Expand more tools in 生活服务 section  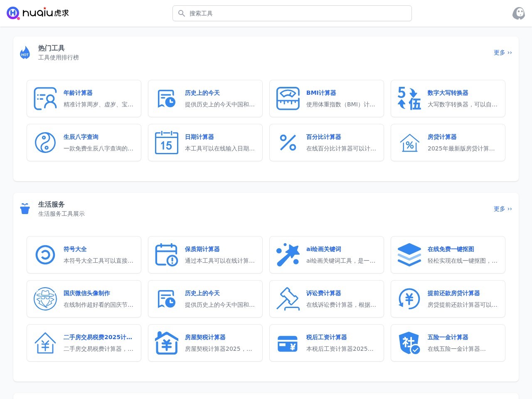[502, 209]
